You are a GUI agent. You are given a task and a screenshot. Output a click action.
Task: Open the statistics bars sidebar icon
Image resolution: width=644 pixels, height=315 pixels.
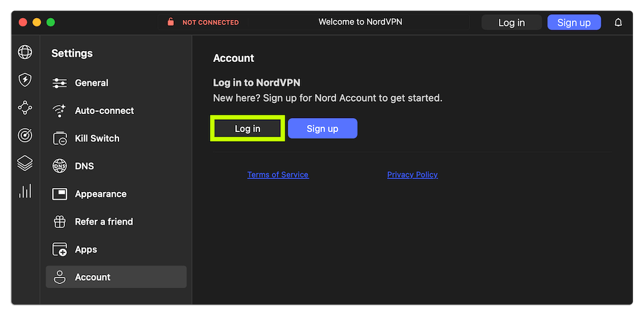pyautogui.click(x=25, y=191)
